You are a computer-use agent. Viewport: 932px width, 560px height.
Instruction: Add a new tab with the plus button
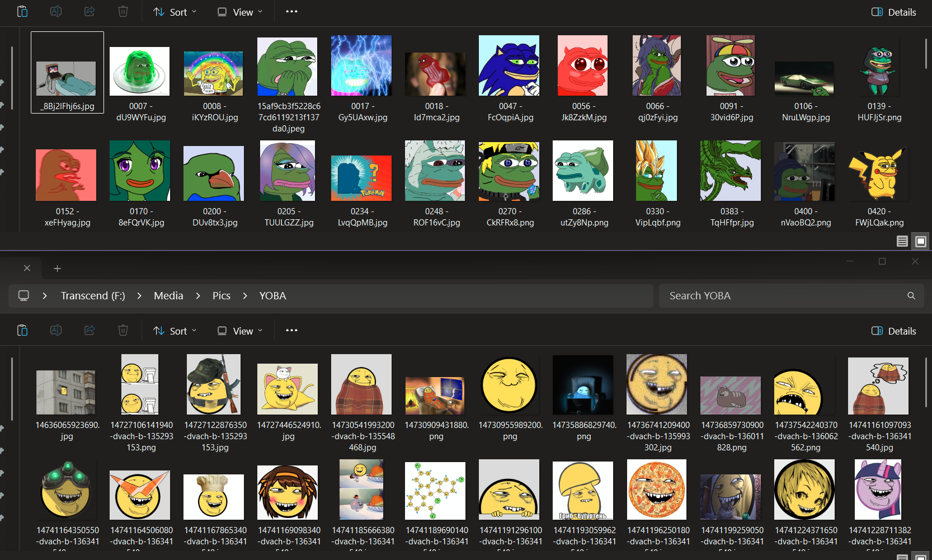click(x=57, y=269)
